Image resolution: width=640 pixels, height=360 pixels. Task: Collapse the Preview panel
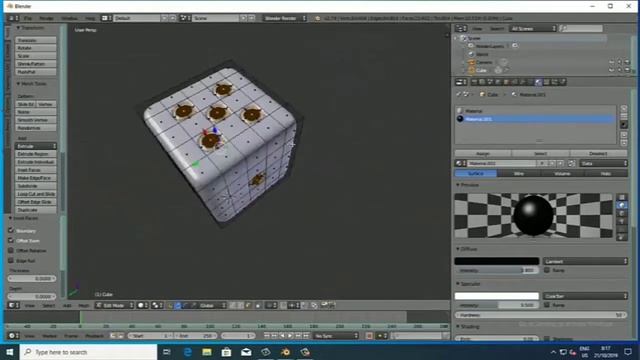point(468,185)
